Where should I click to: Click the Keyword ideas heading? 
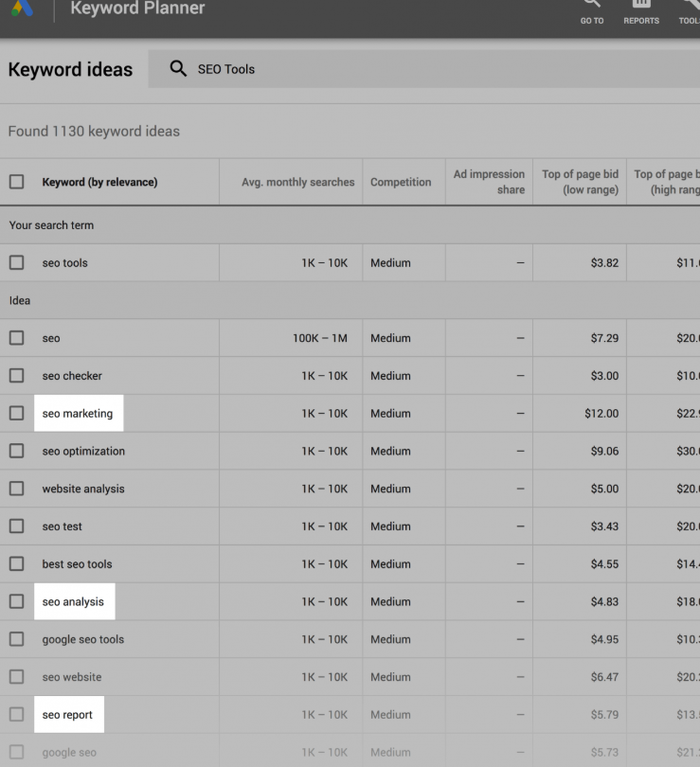[x=70, y=69]
